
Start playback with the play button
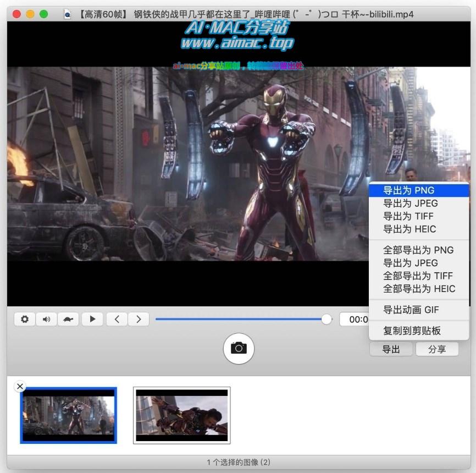(92, 319)
